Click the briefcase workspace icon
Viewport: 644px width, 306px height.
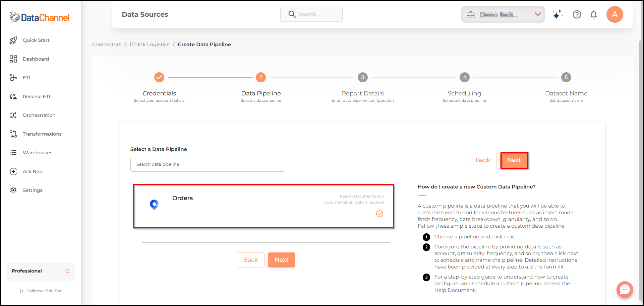point(471,15)
